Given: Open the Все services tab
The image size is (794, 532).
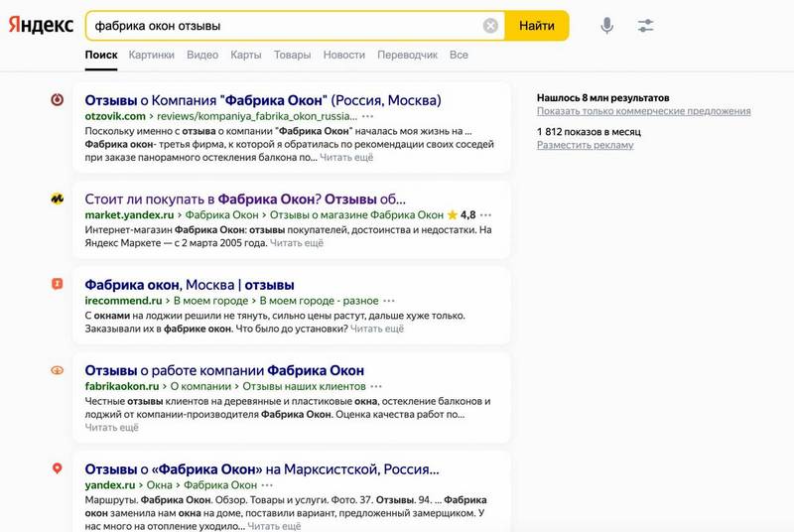Looking at the screenshot, I should [459, 55].
